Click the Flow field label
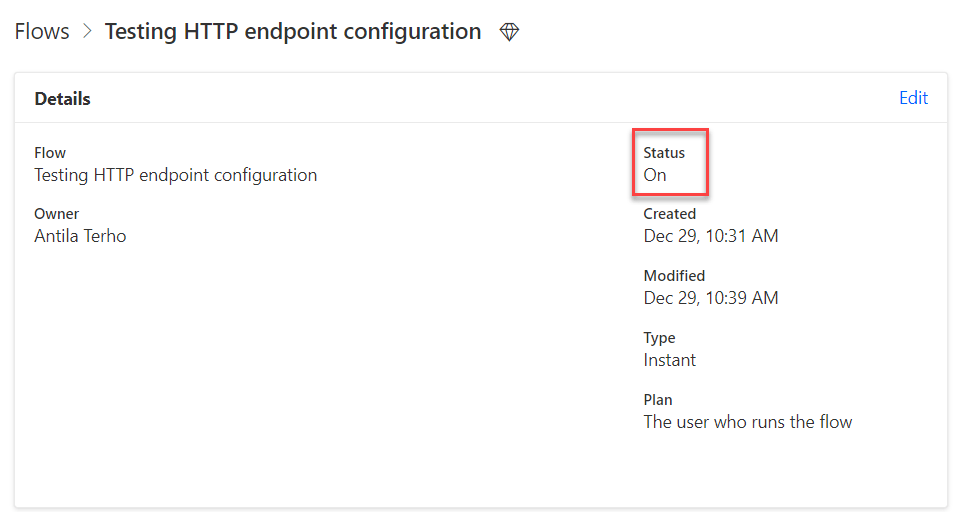960x512 pixels. point(50,153)
